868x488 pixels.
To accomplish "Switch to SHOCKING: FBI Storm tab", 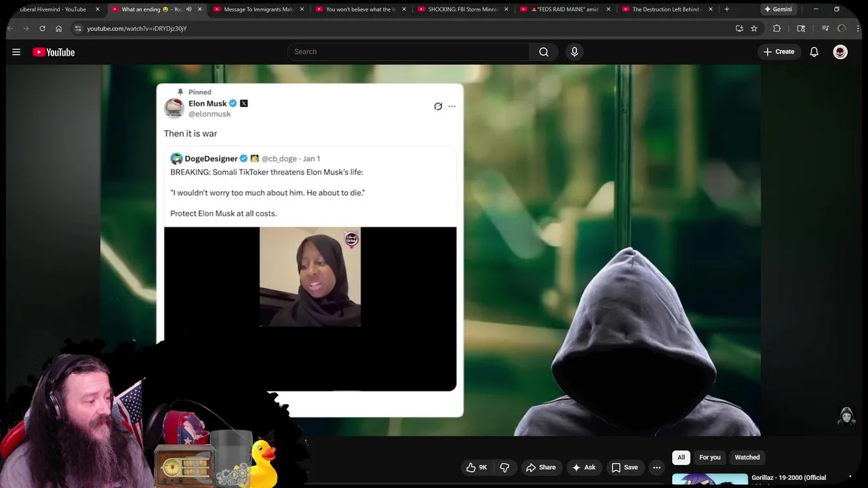I will coord(462,9).
